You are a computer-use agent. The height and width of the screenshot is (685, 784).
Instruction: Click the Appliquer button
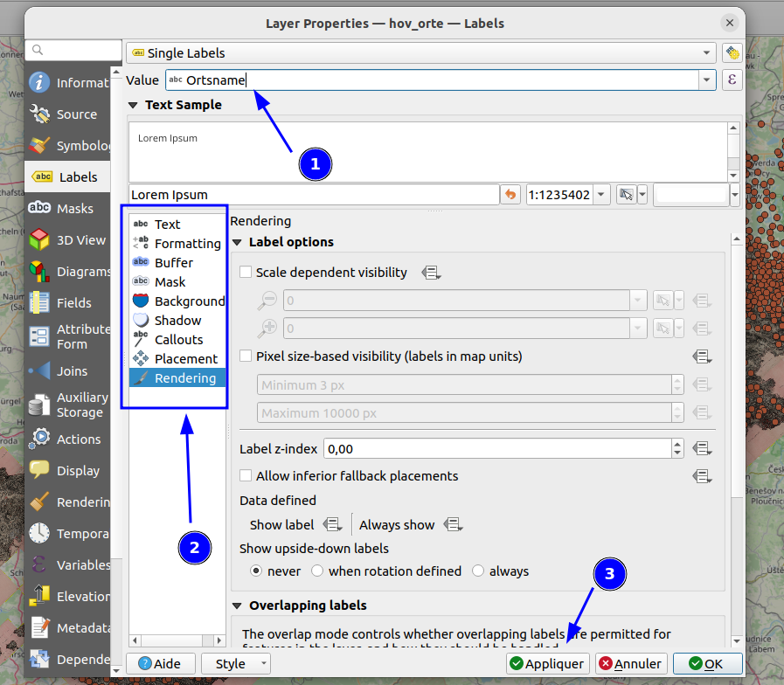(x=548, y=663)
